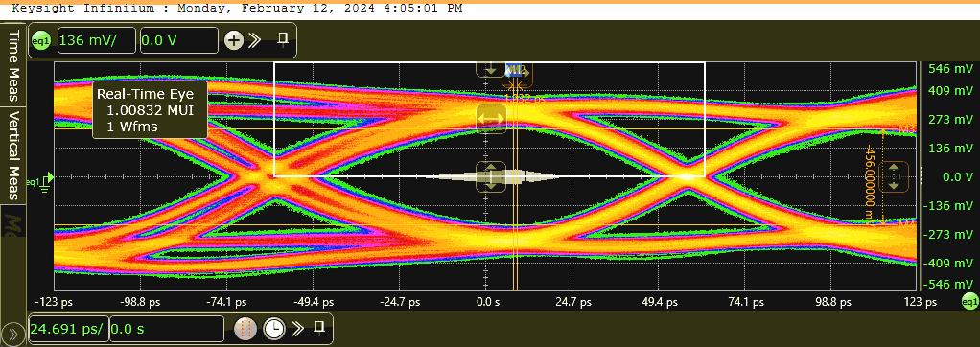Click the 123 ps time axis label
980x347 pixels.
click(922, 302)
